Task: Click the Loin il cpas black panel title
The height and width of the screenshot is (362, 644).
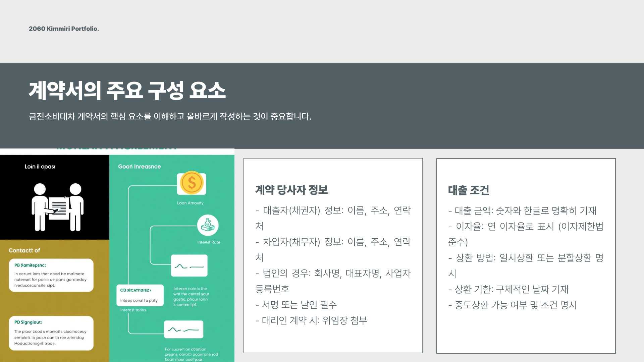Action: coord(40,167)
